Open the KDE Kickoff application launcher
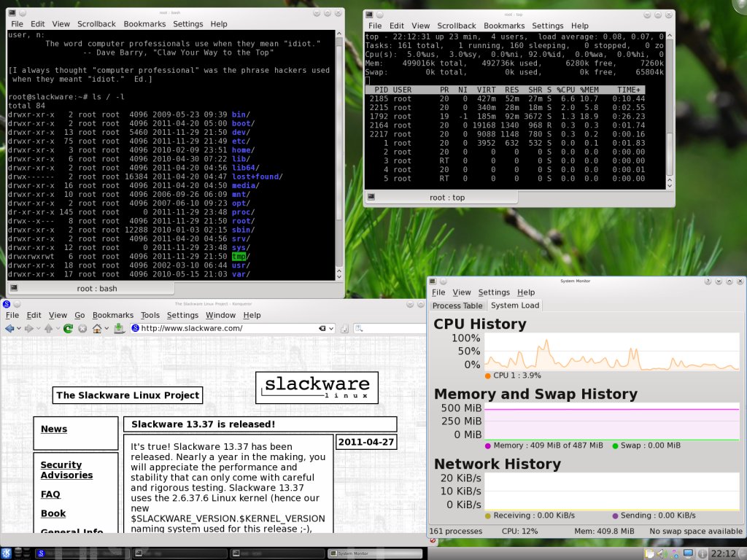The image size is (747, 560). [x=8, y=553]
